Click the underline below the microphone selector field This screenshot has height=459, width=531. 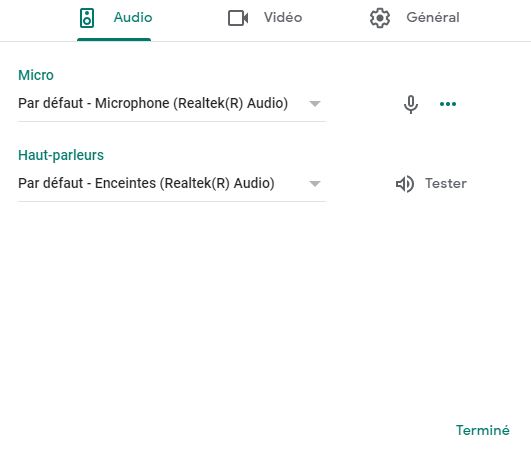[172, 121]
